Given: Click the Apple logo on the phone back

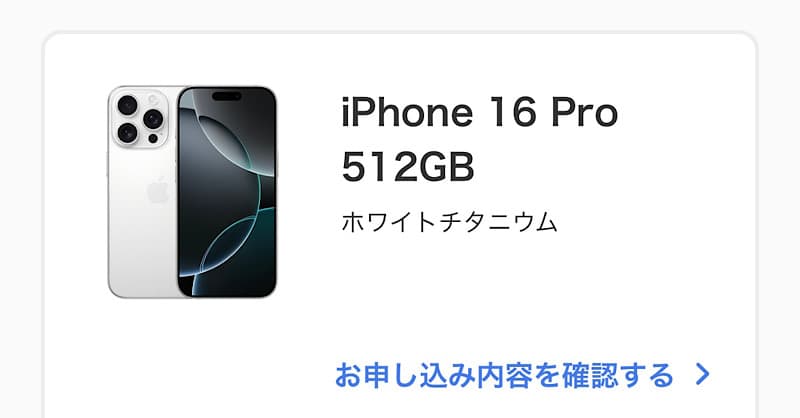Looking at the screenshot, I should pyautogui.click(x=158, y=190).
